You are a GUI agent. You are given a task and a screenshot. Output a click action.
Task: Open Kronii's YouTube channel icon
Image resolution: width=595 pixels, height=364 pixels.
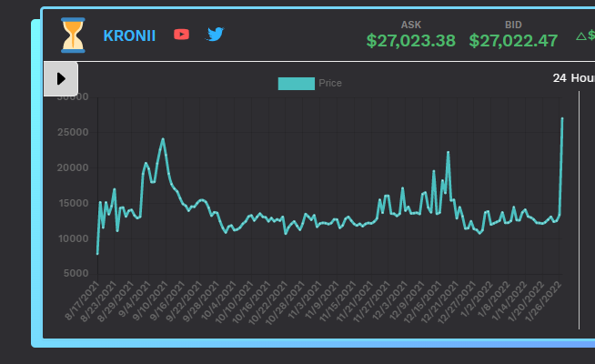pyautogui.click(x=181, y=35)
